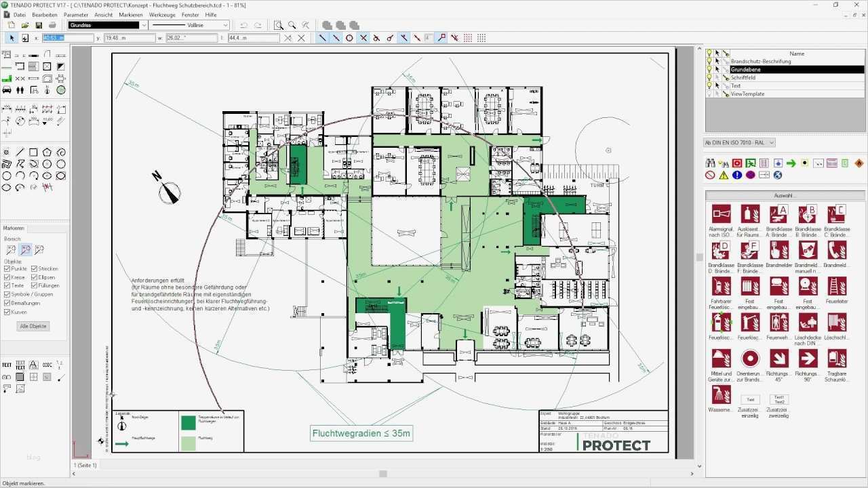
Task: Toggle visibility bulb for Brandschutz-Beschriftung layer
Action: (x=709, y=62)
